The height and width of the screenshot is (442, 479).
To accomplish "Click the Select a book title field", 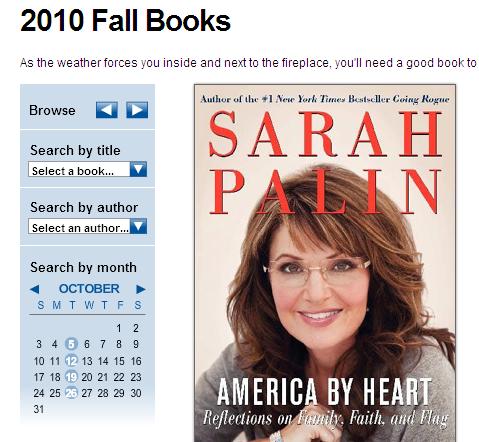I will [x=87, y=169].
